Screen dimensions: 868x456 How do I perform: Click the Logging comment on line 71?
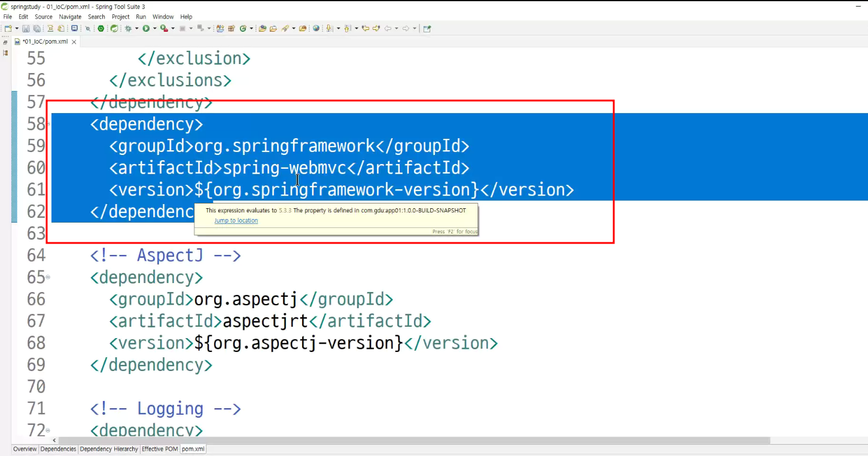click(166, 409)
